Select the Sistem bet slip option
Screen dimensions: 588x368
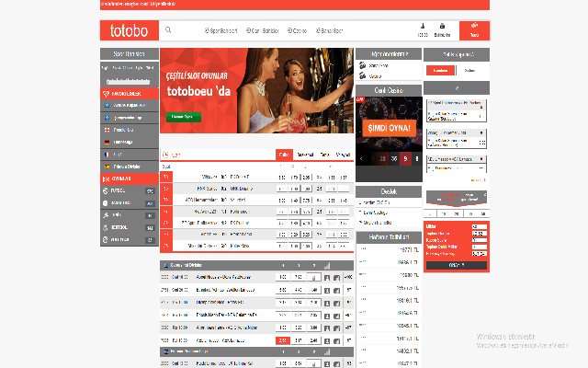pos(469,70)
